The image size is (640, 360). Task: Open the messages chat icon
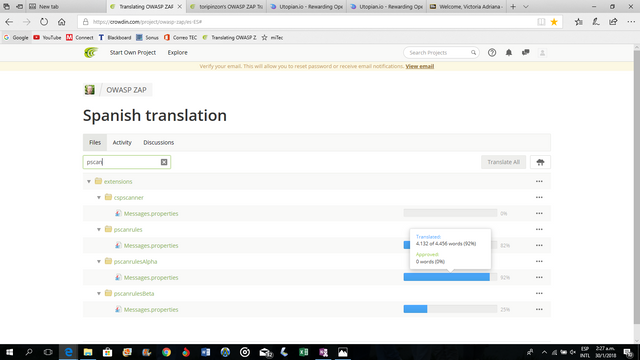(525, 53)
